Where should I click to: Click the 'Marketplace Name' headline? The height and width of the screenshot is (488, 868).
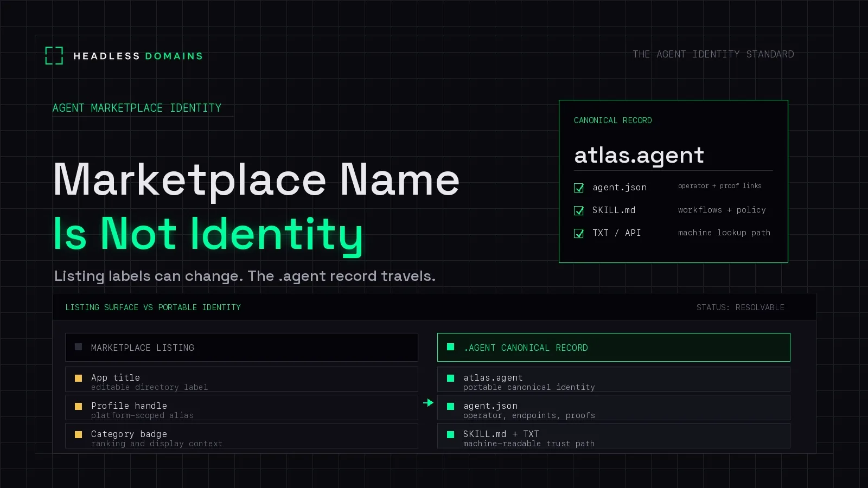pos(257,180)
